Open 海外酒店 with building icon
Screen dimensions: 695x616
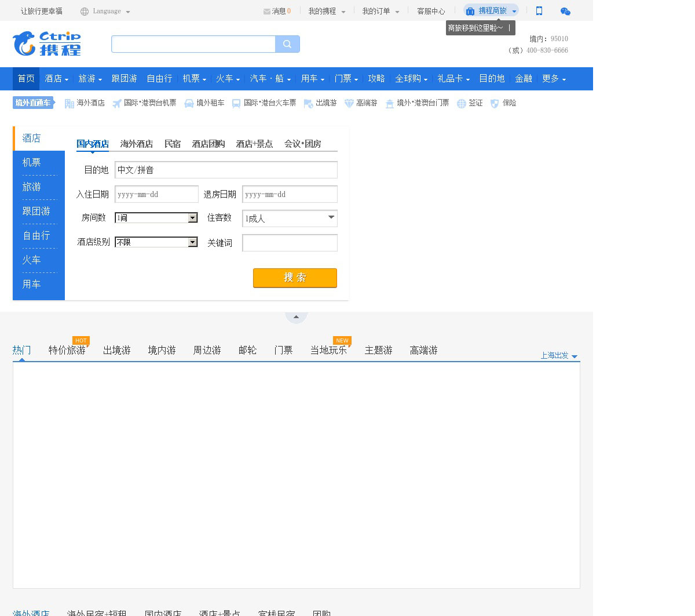tap(85, 103)
